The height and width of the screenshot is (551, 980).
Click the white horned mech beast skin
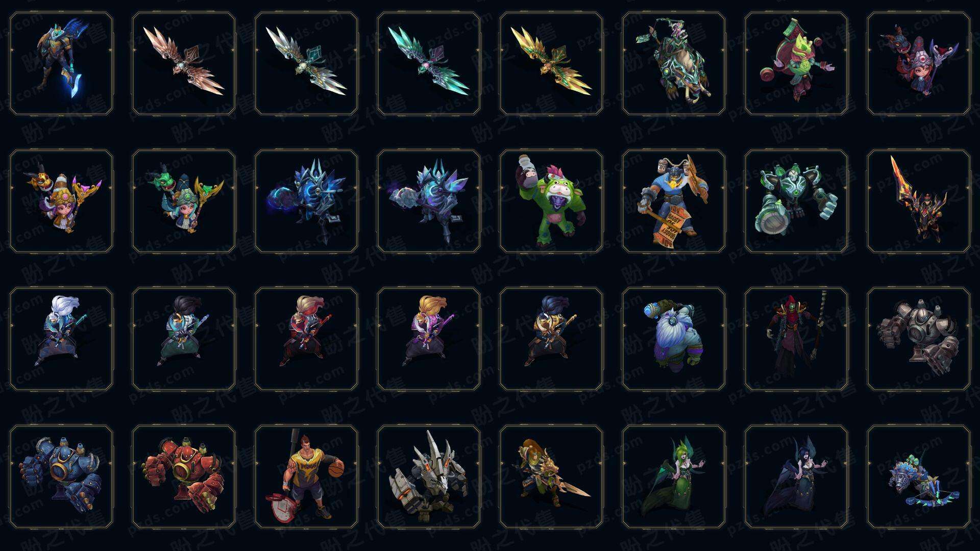(429, 477)
